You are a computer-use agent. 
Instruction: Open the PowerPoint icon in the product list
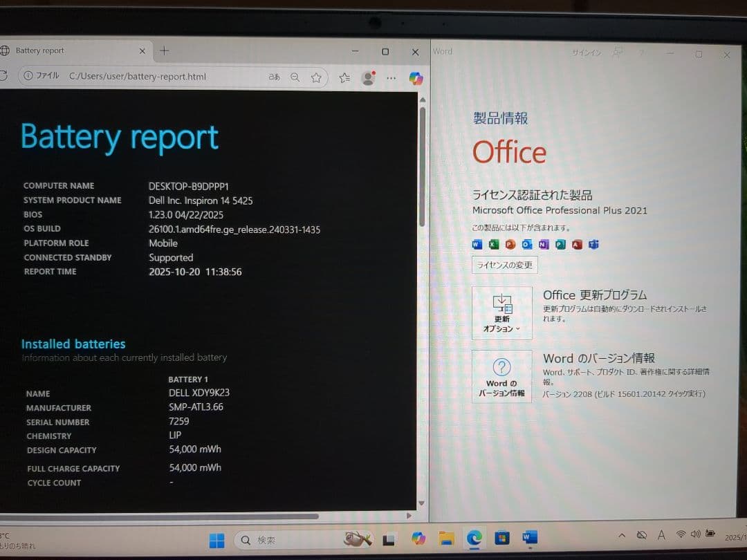pos(510,244)
